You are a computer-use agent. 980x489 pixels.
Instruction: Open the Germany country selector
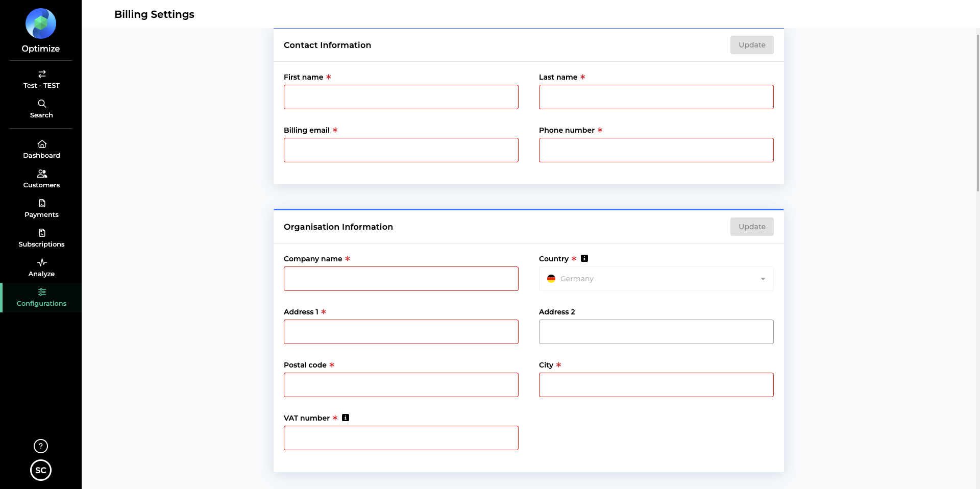pyautogui.click(x=656, y=279)
